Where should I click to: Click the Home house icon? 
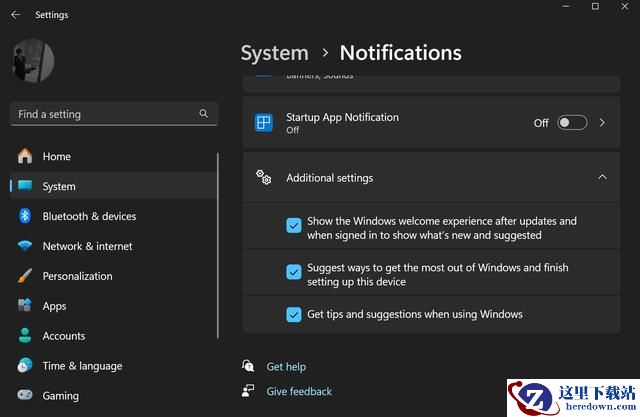tap(25, 156)
